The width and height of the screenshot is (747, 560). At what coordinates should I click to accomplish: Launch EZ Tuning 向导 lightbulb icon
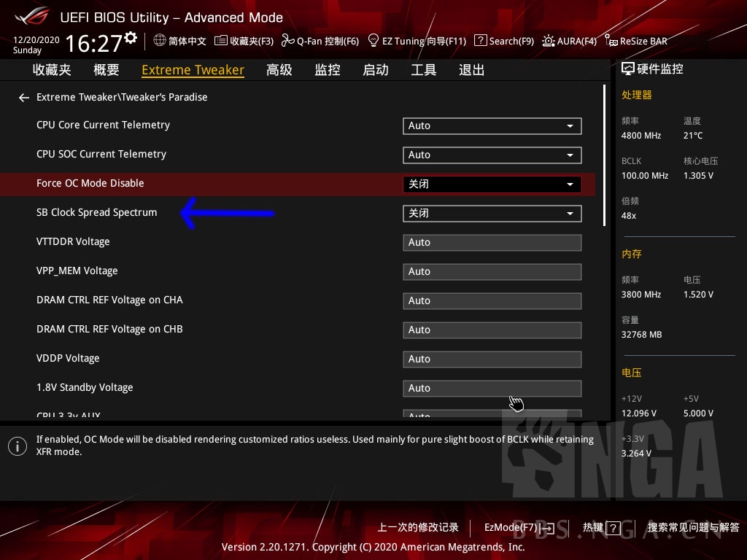coord(373,41)
